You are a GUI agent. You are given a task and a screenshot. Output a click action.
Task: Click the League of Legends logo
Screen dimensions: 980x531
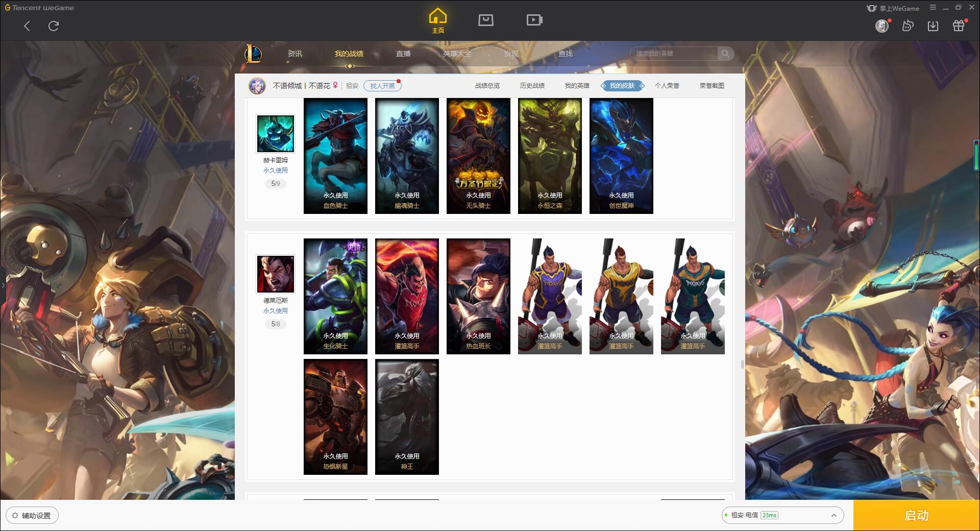253,54
